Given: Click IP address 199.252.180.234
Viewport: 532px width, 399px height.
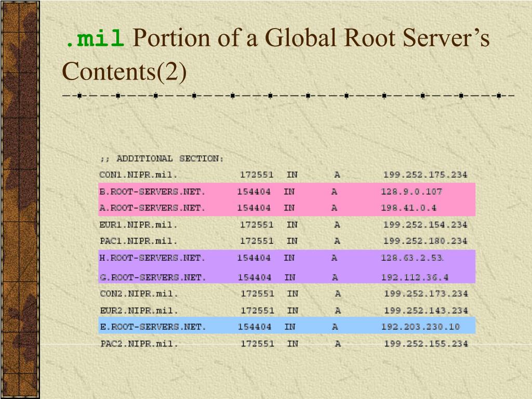Looking at the screenshot, I should [425, 241].
